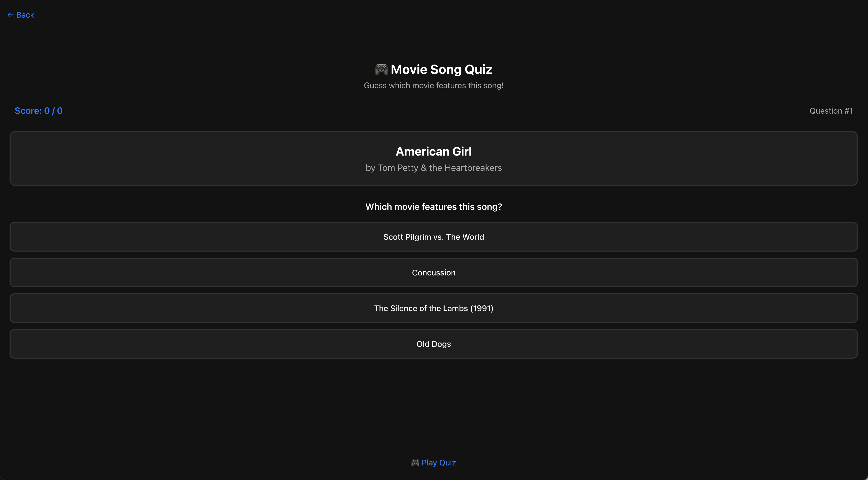This screenshot has height=480, width=868.
Task: Click the question prompt about the song
Action: coord(434,207)
